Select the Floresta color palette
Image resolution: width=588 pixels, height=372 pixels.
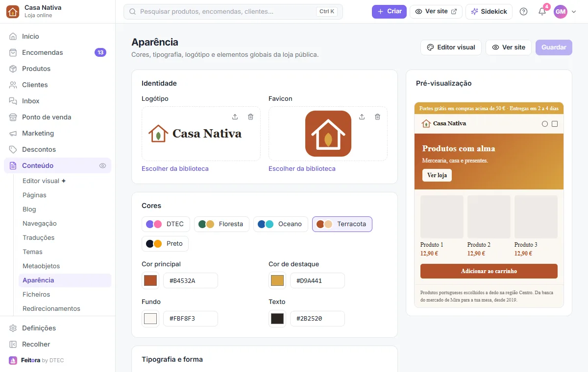coord(221,224)
